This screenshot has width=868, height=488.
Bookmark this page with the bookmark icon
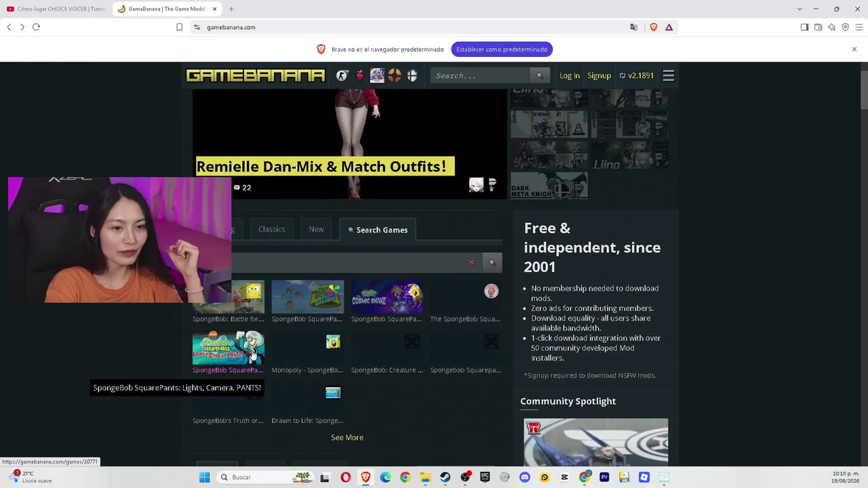179,27
